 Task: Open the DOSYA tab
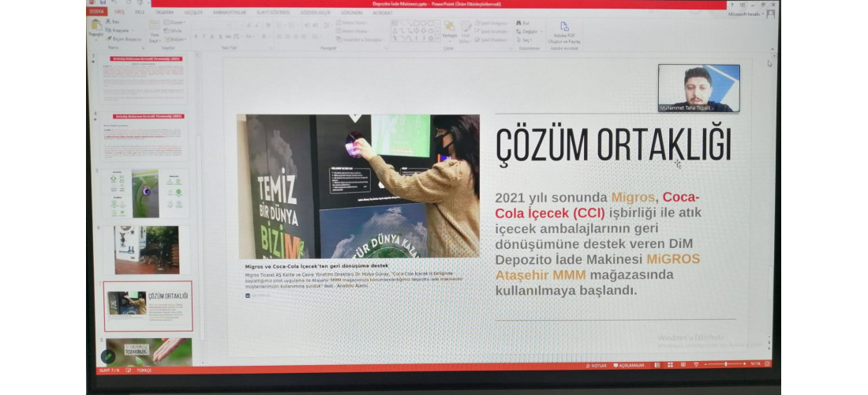point(97,12)
